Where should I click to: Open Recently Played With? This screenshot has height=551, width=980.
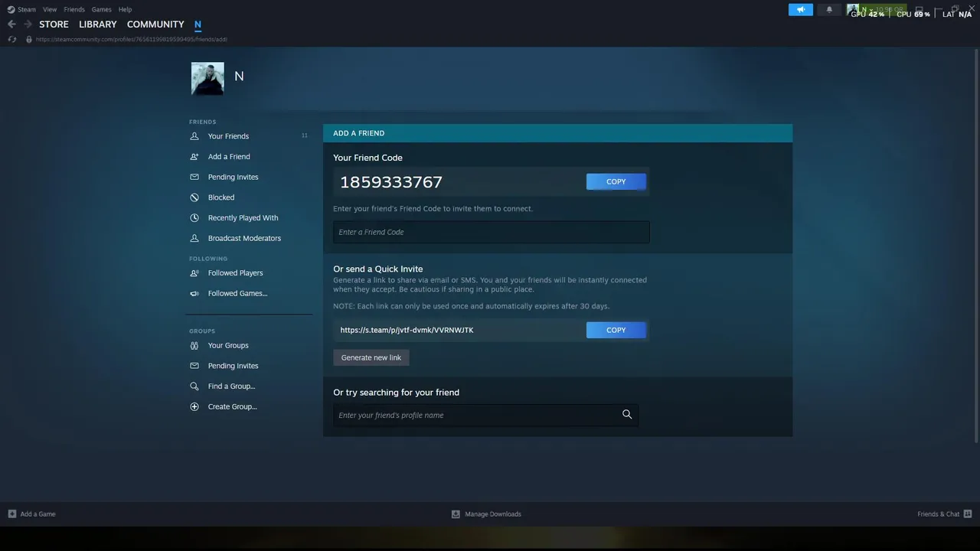click(x=243, y=218)
